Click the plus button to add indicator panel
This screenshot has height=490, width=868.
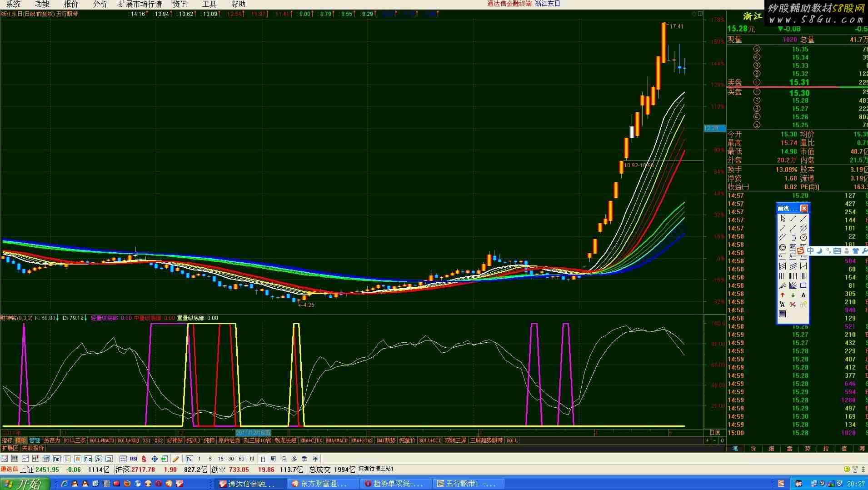[x=707, y=440]
